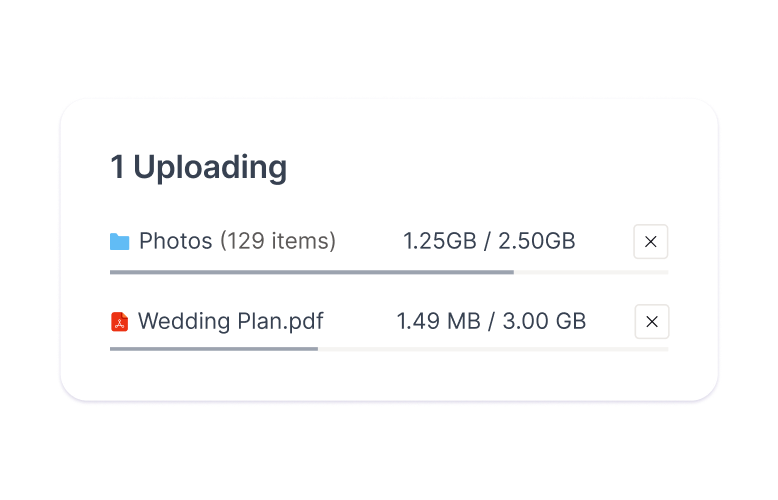The width and height of the screenshot is (778, 500).
Task: Click the filled portion of Wedding Plan progress bar
Action: tap(213, 349)
